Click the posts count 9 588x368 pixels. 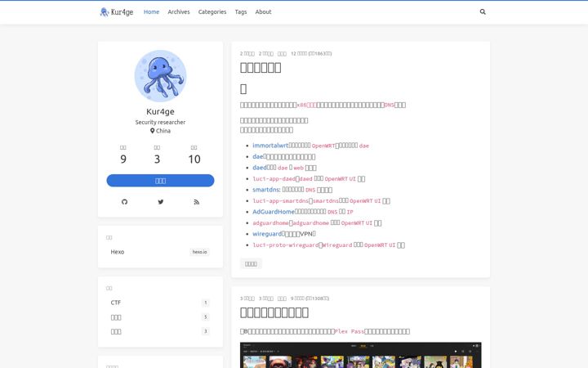(123, 159)
